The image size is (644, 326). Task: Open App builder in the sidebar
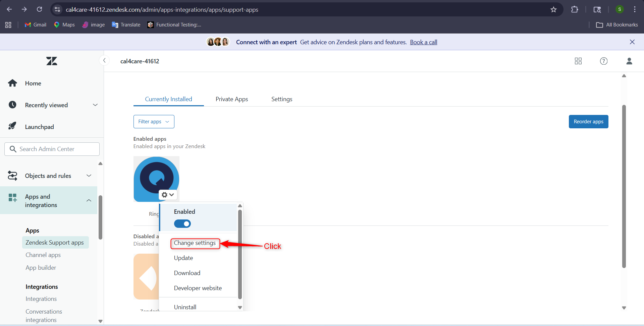click(x=41, y=268)
